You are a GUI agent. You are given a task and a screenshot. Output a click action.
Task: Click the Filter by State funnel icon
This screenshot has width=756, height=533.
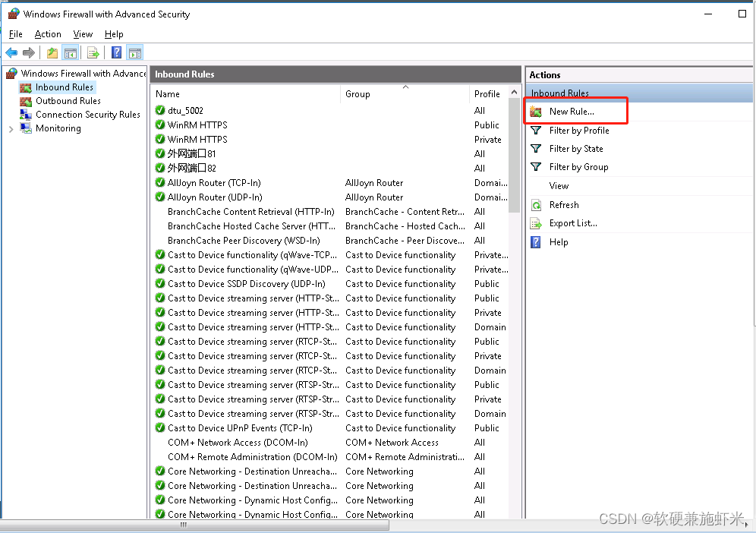pos(536,149)
